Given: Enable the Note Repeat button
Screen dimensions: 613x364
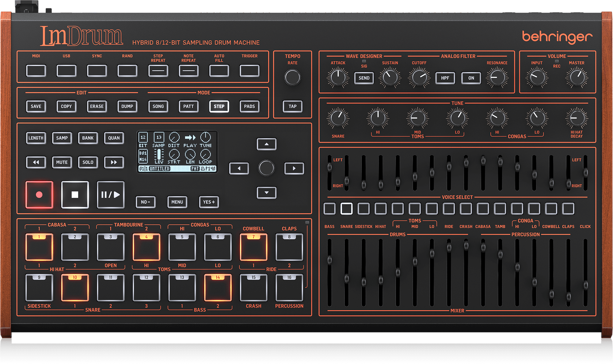Looking at the screenshot, I should tap(188, 71).
